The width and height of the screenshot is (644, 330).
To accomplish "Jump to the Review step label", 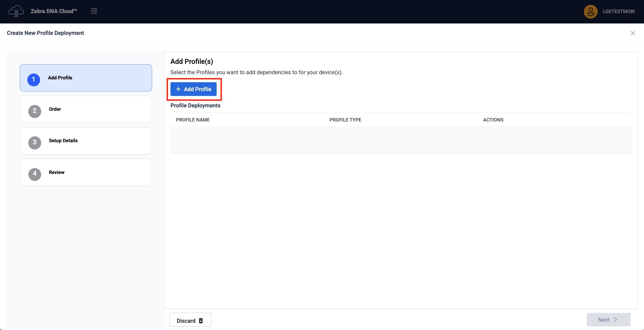I will click(x=57, y=172).
